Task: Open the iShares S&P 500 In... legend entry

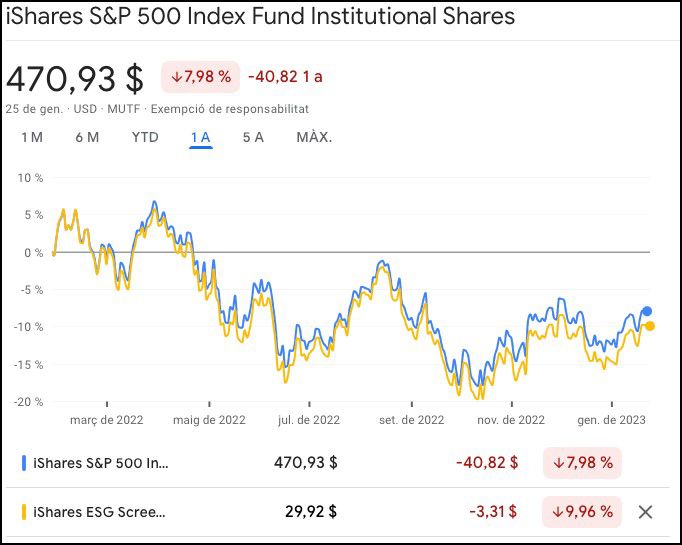Action: coord(101,463)
